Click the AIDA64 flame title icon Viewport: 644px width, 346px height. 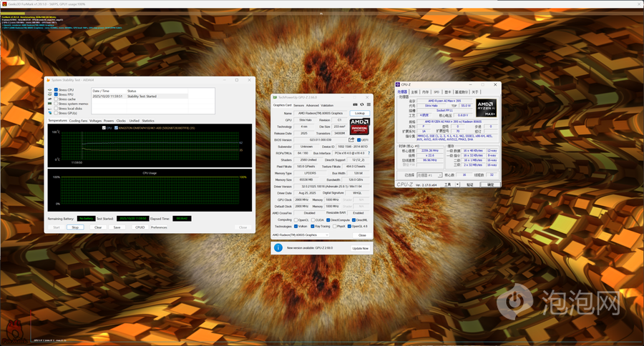pyautogui.click(x=47, y=80)
